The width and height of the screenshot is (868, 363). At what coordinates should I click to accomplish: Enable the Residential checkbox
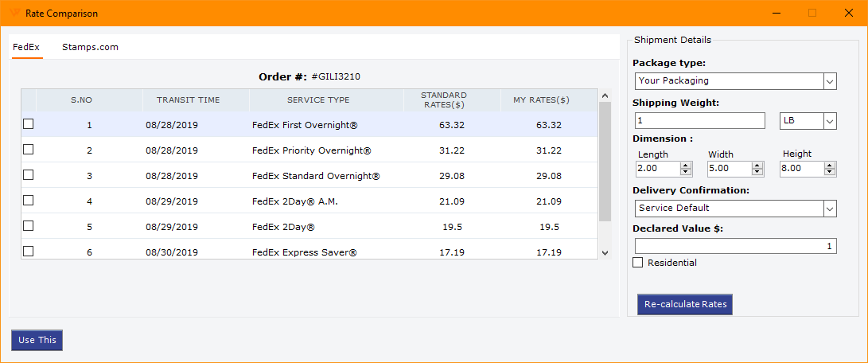click(638, 263)
